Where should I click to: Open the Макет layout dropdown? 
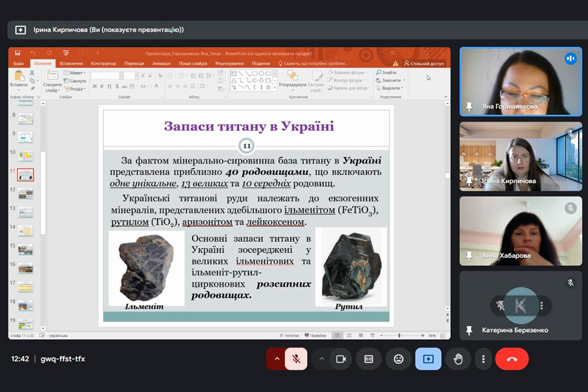click(x=76, y=73)
